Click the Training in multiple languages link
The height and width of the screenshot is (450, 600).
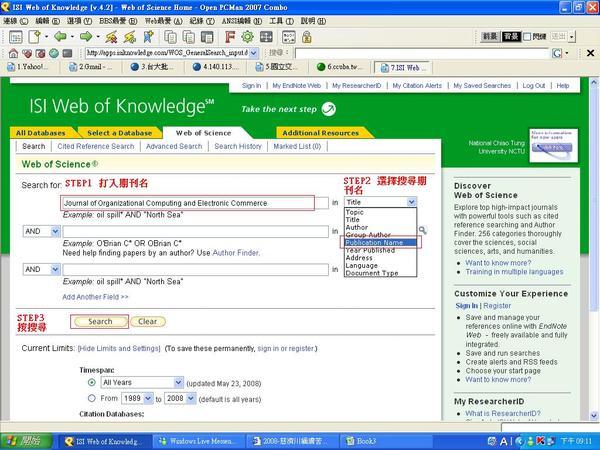pos(514,272)
